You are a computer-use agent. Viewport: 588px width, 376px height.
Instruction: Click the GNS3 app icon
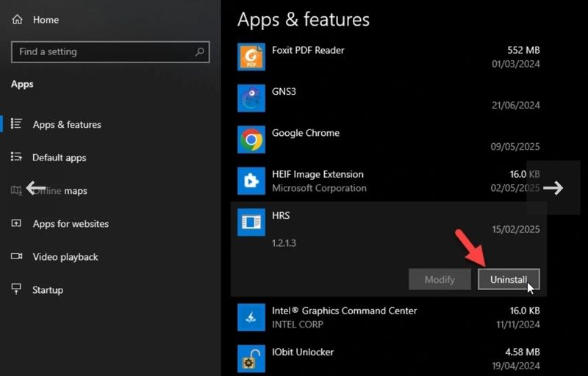click(251, 98)
